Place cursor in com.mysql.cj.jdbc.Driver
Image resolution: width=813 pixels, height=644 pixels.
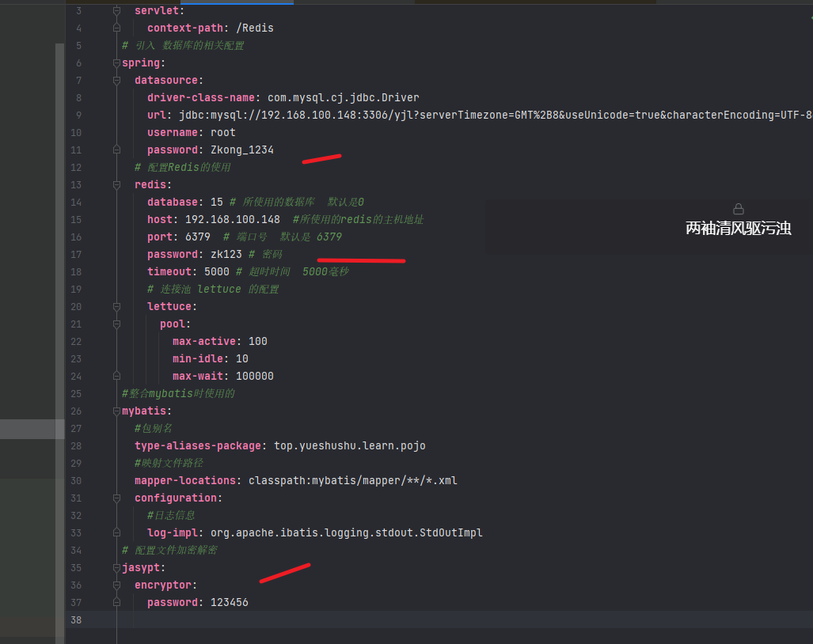[344, 97]
